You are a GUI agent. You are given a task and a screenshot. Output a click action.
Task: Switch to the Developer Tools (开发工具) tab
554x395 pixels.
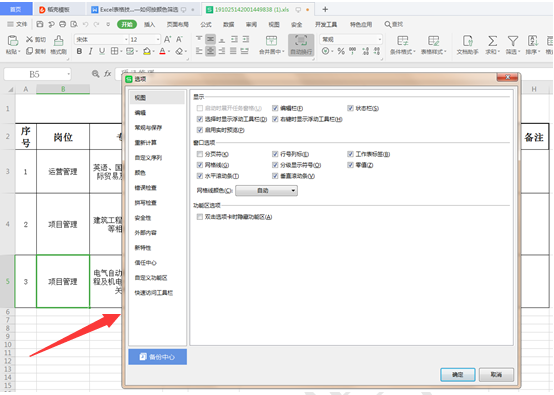326,24
